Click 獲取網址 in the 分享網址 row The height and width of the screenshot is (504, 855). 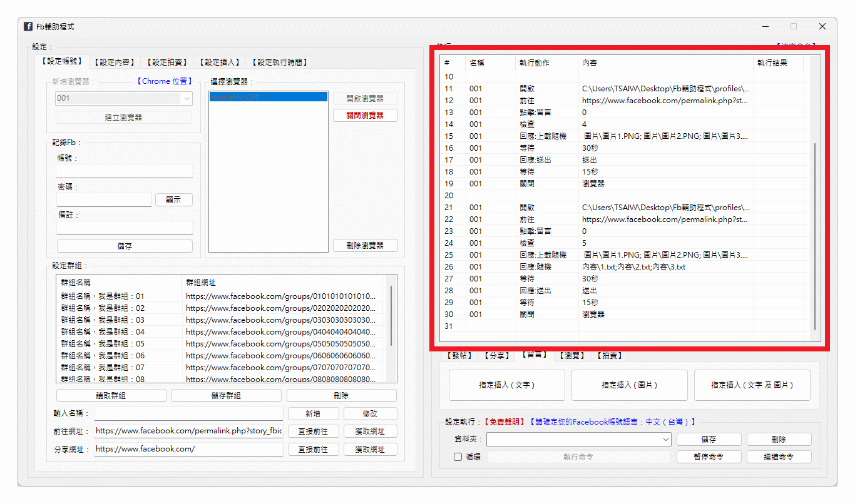pyautogui.click(x=370, y=449)
